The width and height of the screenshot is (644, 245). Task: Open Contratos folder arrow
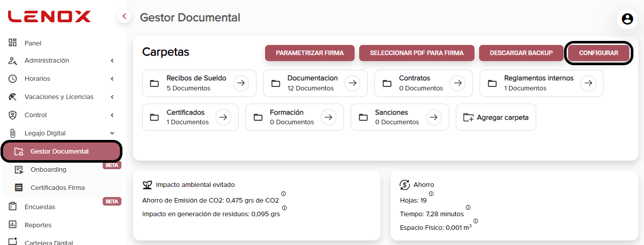tap(458, 83)
